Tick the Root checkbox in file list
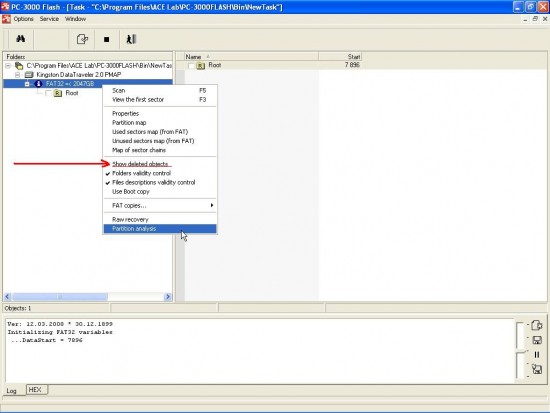The height and width of the screenshot is (413, 550). coord(191,65)
